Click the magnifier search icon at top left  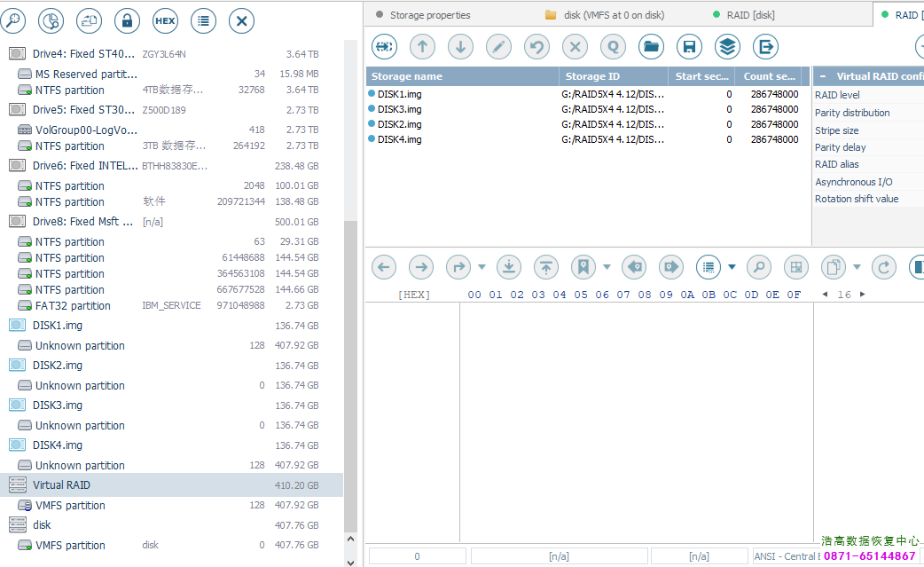click(x=13, y=20)
